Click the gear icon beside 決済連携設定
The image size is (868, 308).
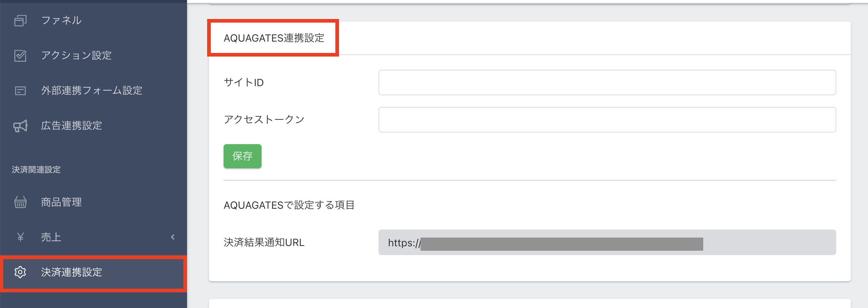(x=20, y=272)
